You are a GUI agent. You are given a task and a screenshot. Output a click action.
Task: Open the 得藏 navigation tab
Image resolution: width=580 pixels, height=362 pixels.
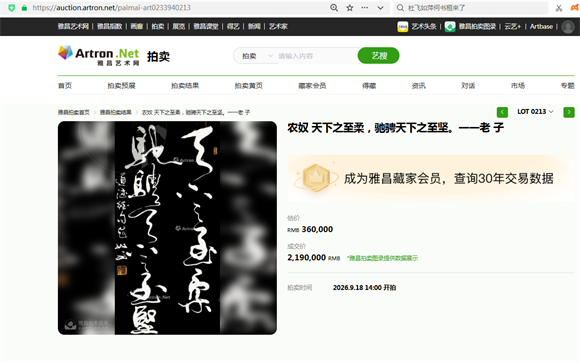click(369, 86)
